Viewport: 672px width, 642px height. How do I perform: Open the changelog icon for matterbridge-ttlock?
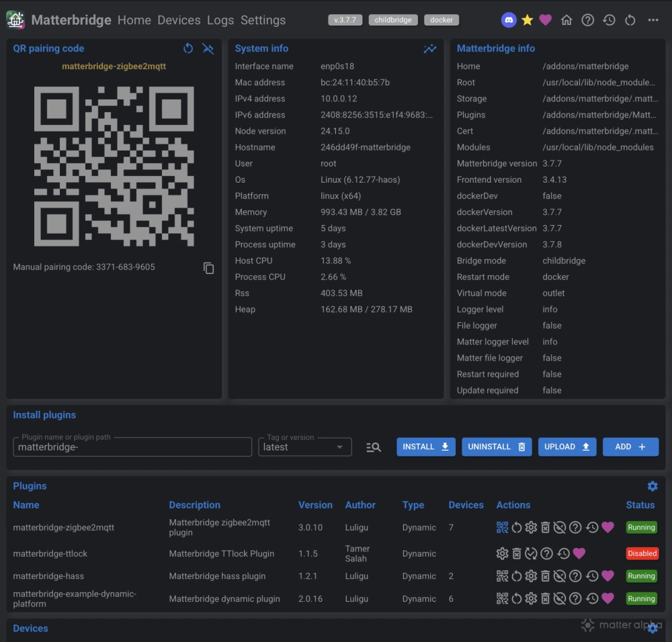click(563, 553)
